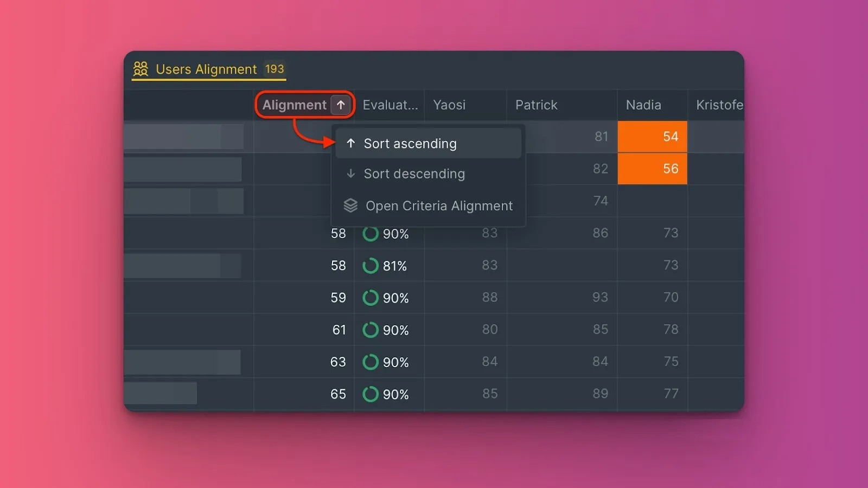Select the orange highlighted cell showing 54
Image resolution: width=868 pixels, height=488 pixels.
coord(652,137)
